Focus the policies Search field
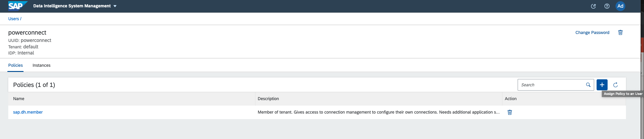The image size is (644, 139). pyautogui.click(x=551, y=85)
